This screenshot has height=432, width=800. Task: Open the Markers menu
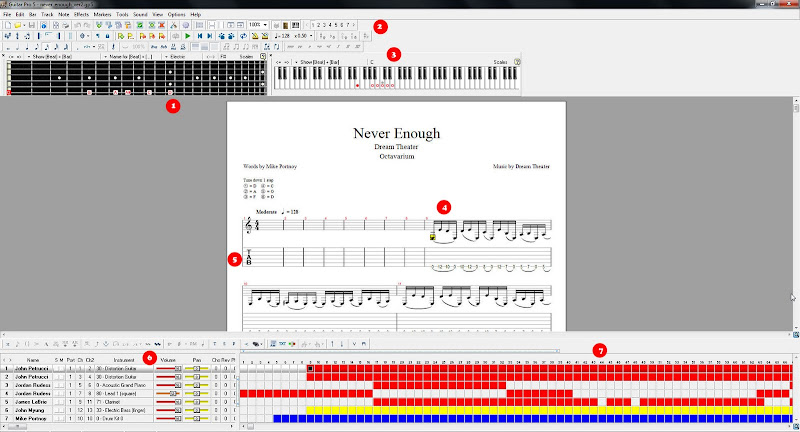coord(102,14)
